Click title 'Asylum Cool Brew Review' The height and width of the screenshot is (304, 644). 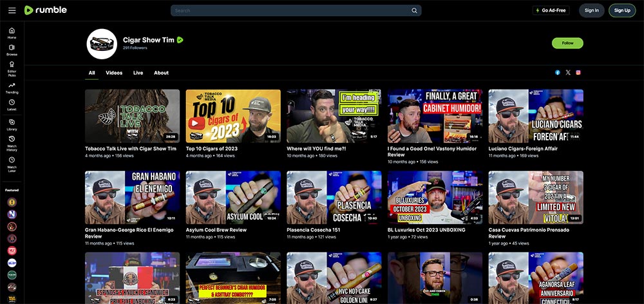[x=216, y=230]
